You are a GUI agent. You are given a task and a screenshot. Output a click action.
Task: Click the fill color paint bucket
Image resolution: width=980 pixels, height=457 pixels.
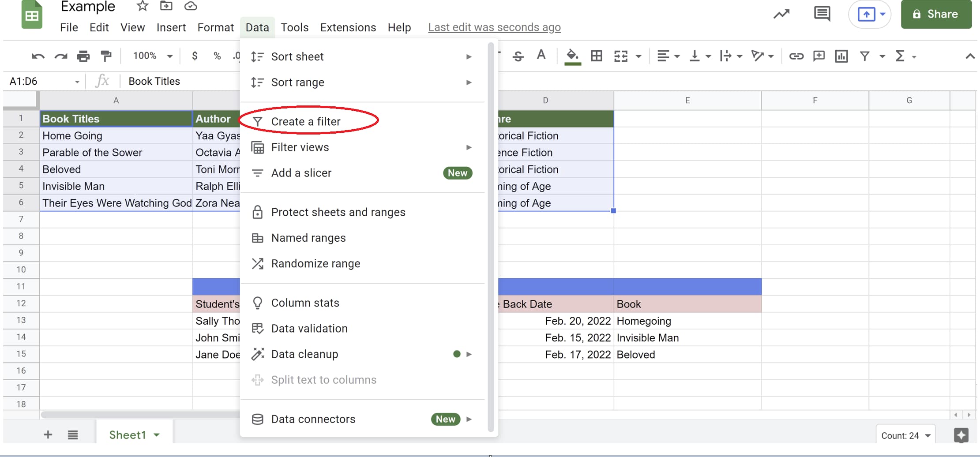click(x=572, y=56)
